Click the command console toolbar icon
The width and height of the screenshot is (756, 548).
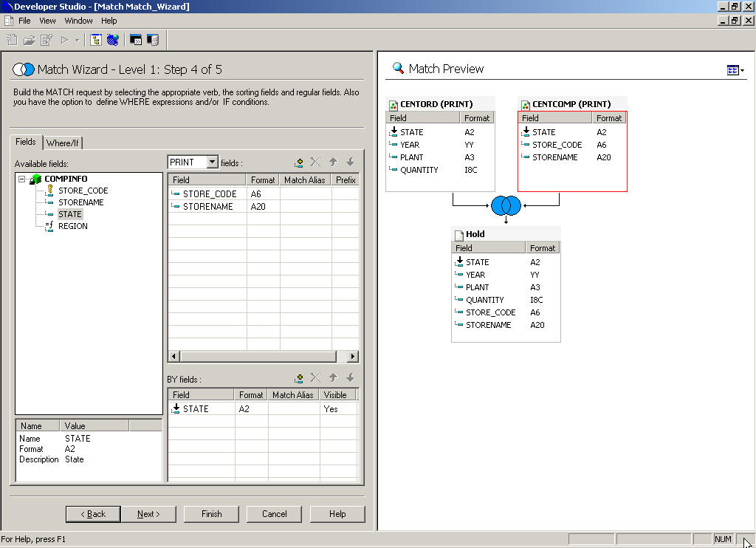click(x=136, y=40)
